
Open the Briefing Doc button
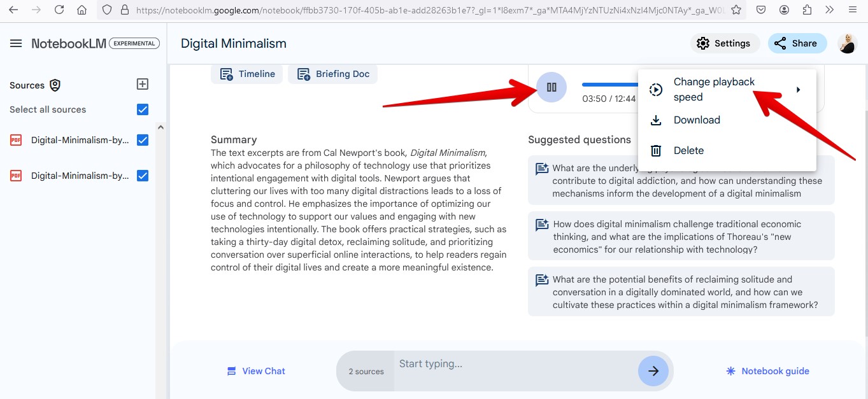tap(333, 74)
